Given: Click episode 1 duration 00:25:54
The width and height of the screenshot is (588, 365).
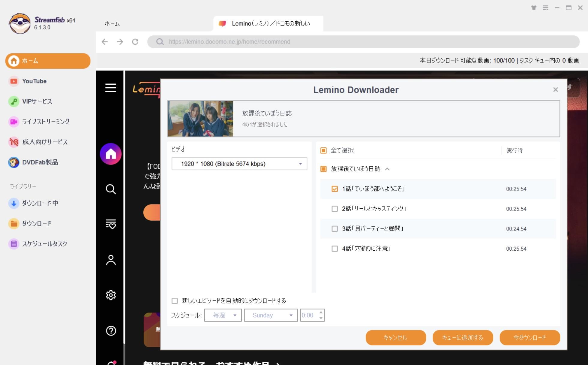Looking at the screenshot, I should tap(516, 189).
